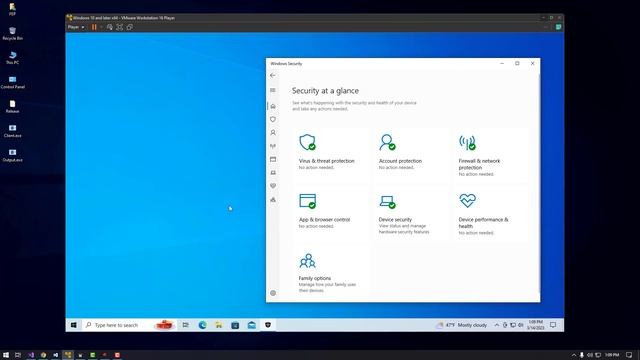Open Device performance & health tile
The image size is (640, 360).
pyautogui.click(x=490, y=214)
